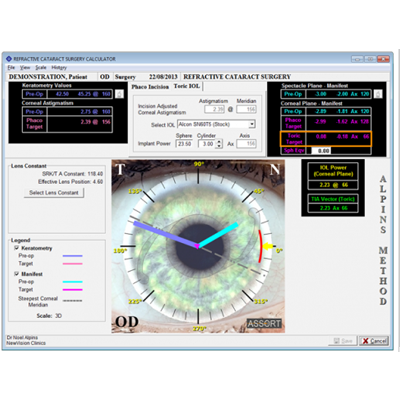This screenshot has width=400, height=400.
Task: Increase Cylinder value with up stepper arrow
Action: pyautogui.click(x=219, y=142)
